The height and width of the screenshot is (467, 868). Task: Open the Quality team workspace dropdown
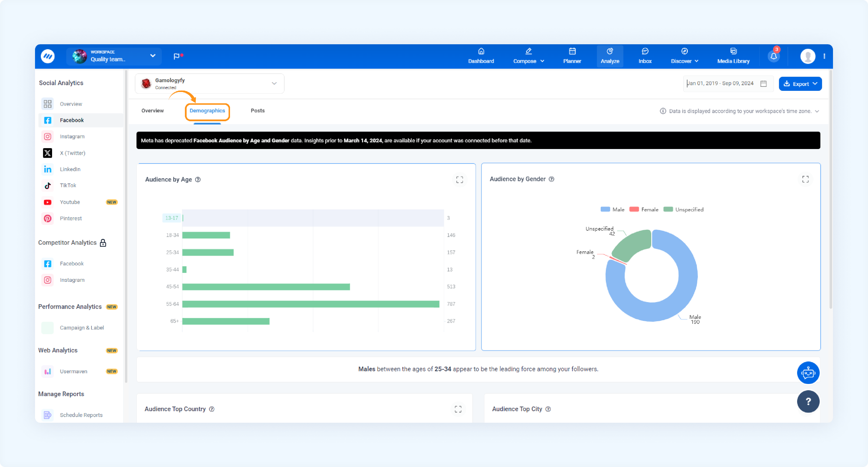(114, 56)
